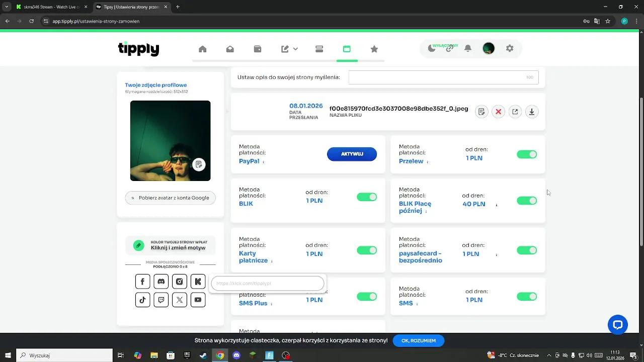Click the page color theme swatch

[x=138, y=245]
